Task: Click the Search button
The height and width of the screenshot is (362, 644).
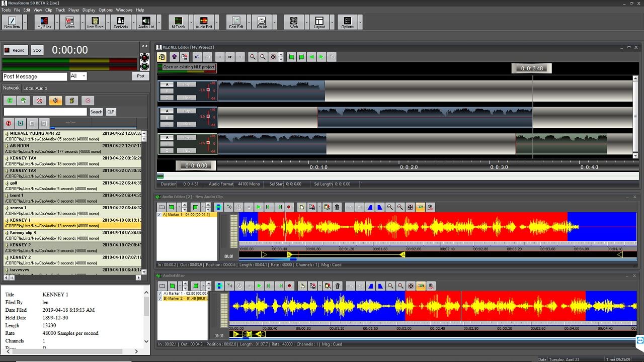Action: 96,112
